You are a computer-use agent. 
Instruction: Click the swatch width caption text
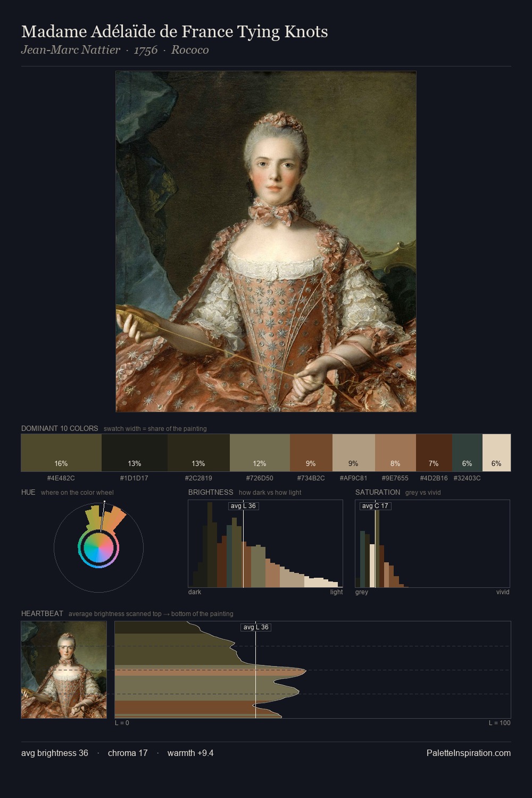(155, 429)
